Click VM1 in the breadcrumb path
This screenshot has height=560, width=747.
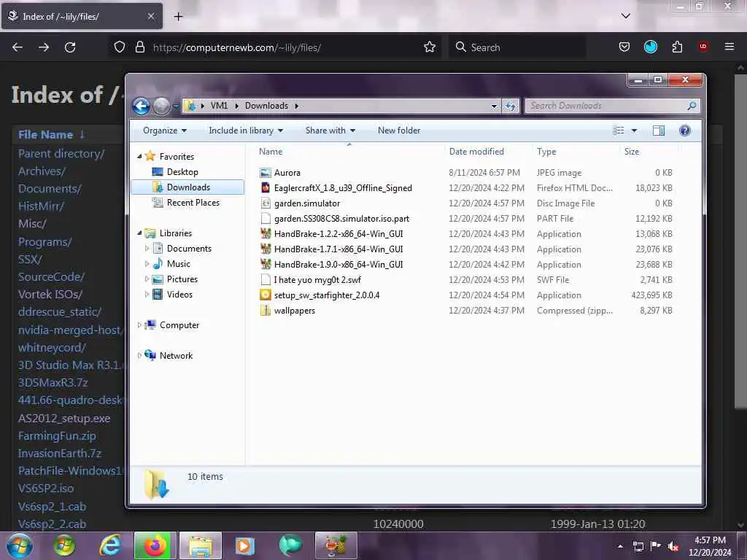point(219,106)
